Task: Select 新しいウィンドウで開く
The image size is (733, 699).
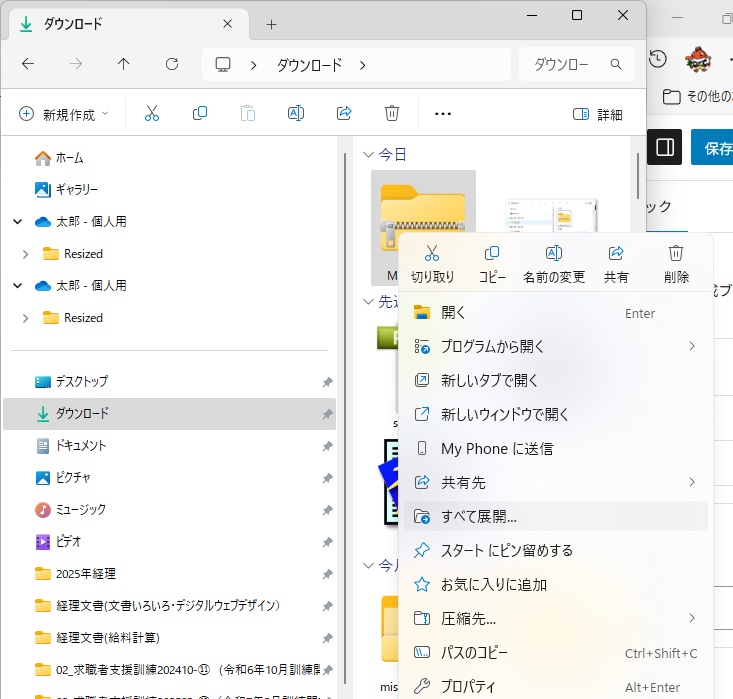Action: click(555, 414)
